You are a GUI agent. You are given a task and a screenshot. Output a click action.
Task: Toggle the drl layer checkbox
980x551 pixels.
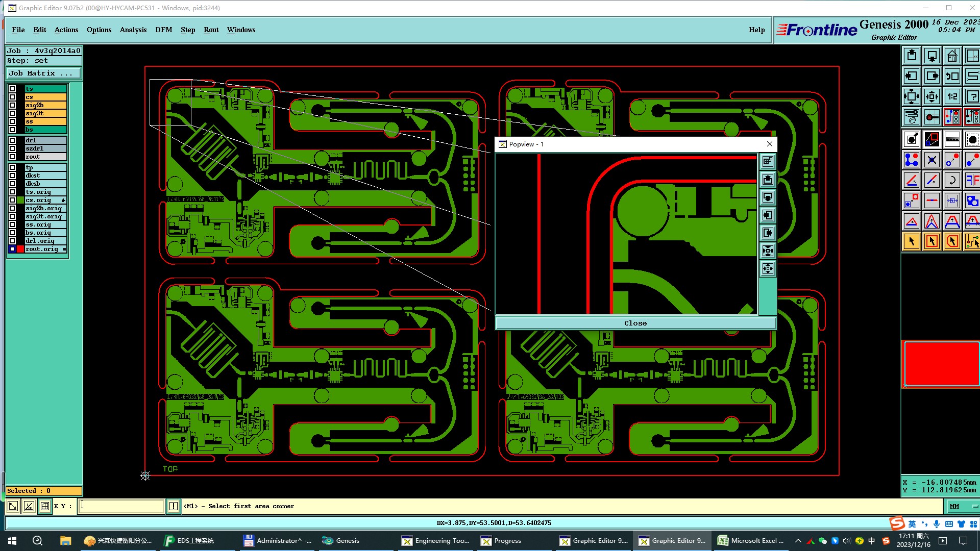point(12,140)
